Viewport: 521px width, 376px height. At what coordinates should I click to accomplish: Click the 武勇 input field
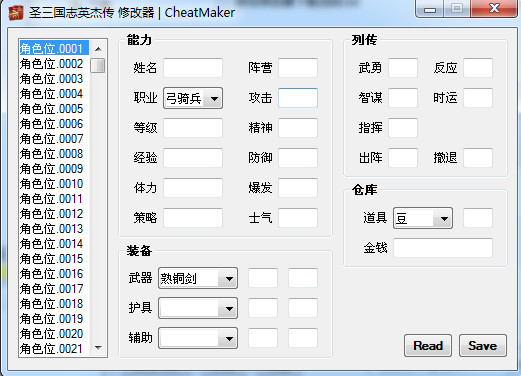[x=403, y=68]
